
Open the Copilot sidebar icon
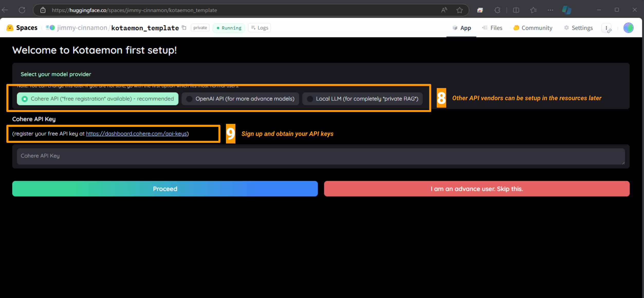[566, 10]
